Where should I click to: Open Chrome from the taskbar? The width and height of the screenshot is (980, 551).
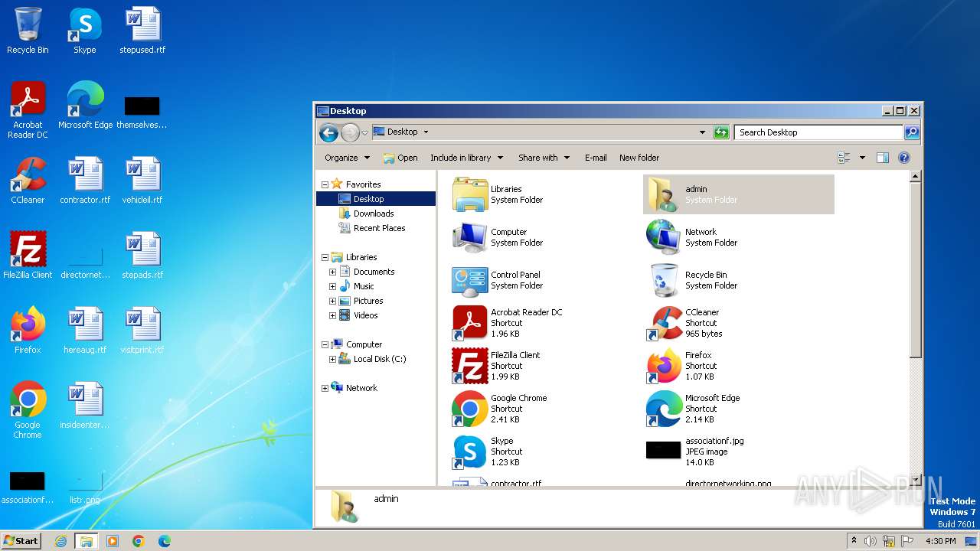pos(139,541)
